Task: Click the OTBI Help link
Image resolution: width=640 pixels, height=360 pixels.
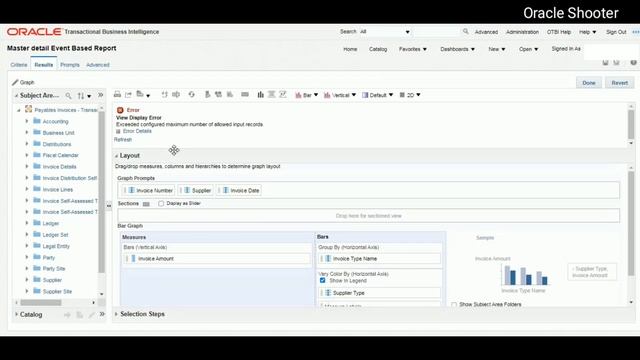Action: 559,32
